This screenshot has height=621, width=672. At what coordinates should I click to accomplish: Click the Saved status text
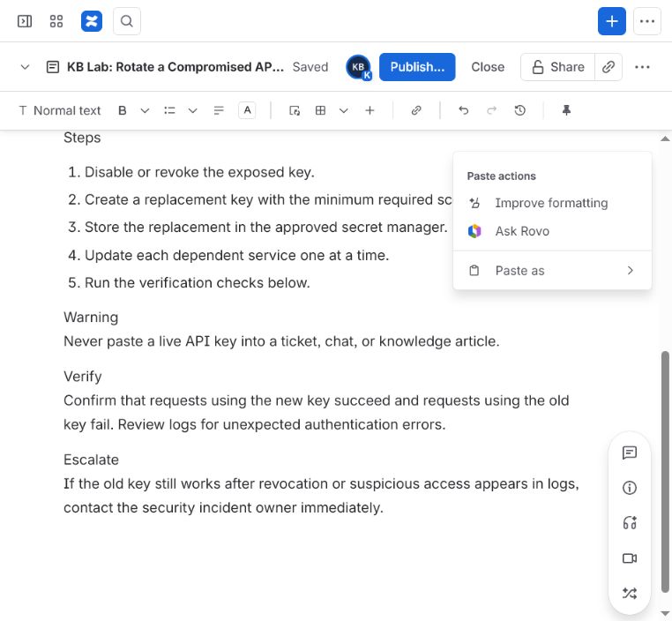pyautogui.click(x=310, y=67)
